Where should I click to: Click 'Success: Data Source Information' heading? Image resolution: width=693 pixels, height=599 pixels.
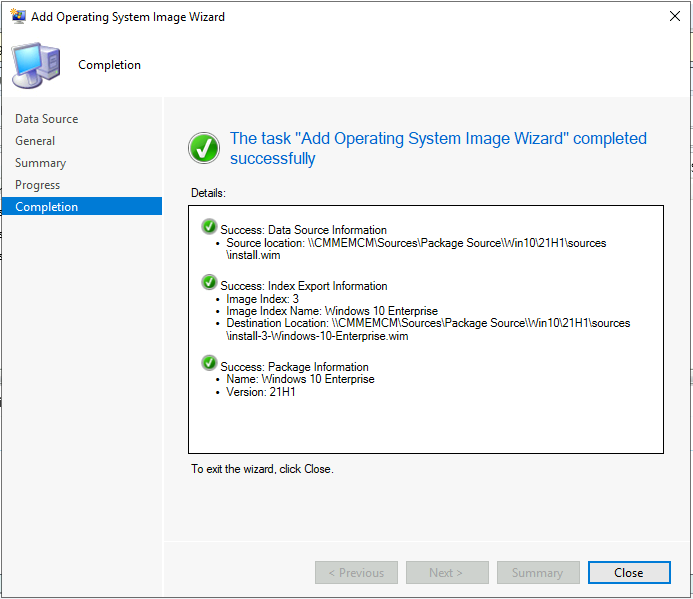pos(303,230)
